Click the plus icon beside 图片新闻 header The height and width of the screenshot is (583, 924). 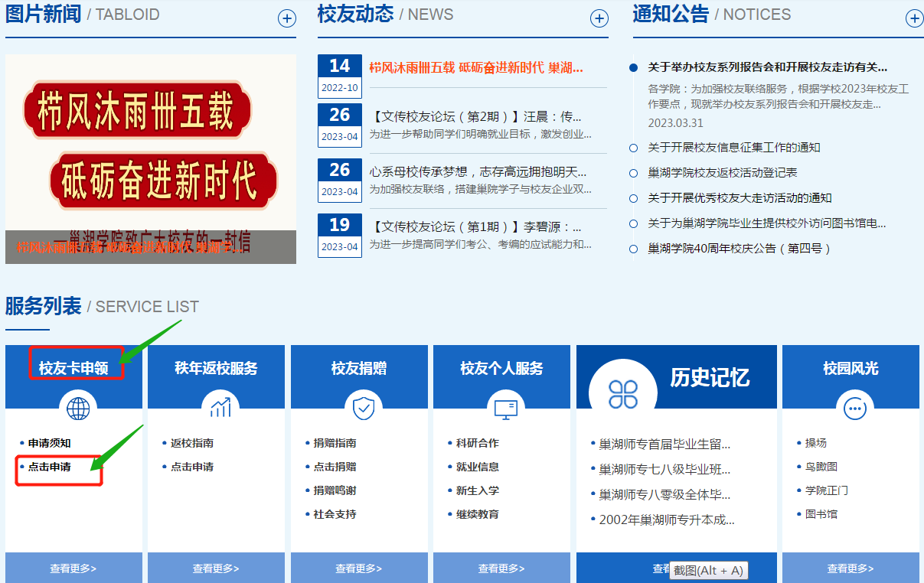tap(286, 18)
